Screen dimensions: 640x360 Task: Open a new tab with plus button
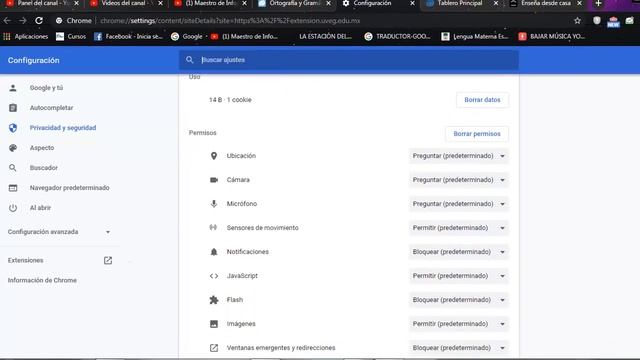click(x=598, y=3)
